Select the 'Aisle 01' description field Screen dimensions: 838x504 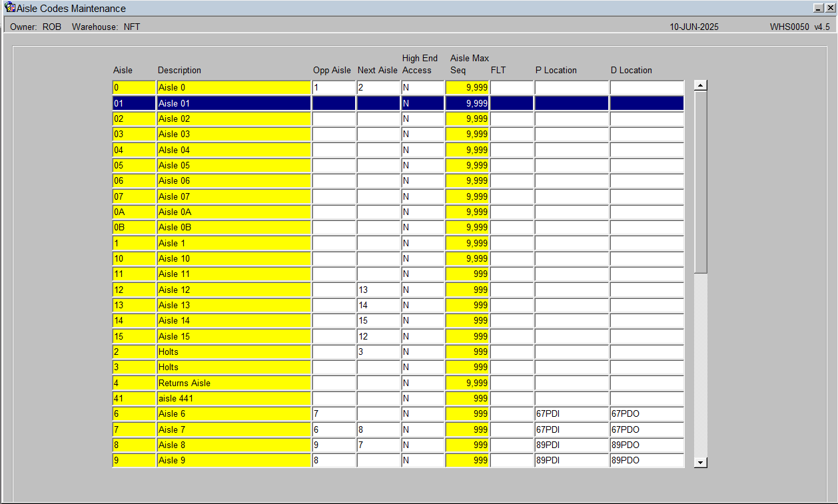point(234,103)
